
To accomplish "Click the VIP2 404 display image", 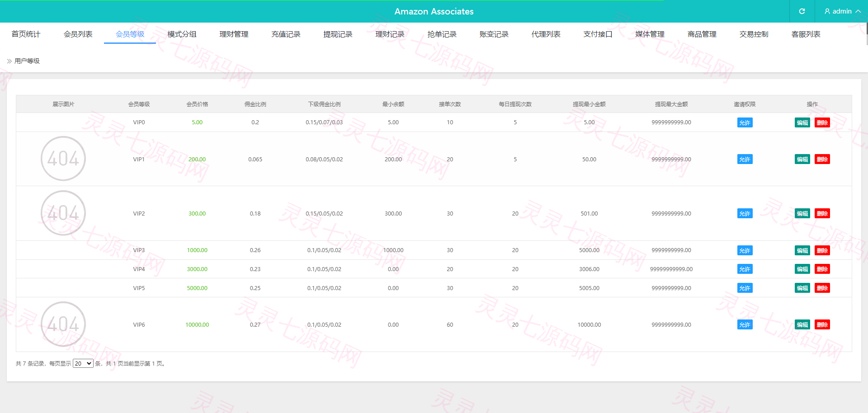I will tap(63, 213).
